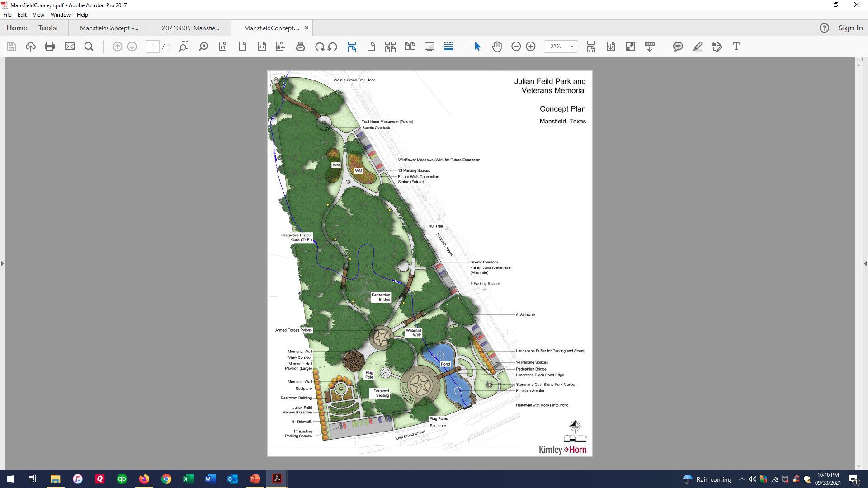This screenshot has width=868, height=488.
Task: Switch to the 20210805_Mansfie... tab
Action: pyautogui.click(x=190, y=28)
